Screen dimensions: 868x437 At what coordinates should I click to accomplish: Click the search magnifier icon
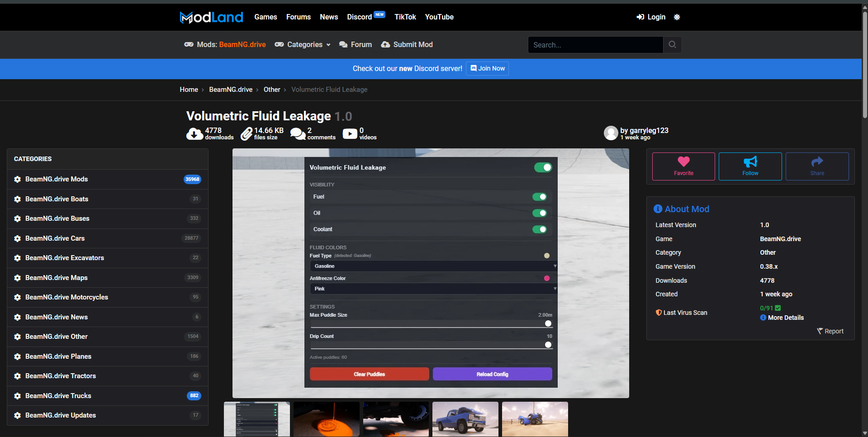tap(672, 45)
